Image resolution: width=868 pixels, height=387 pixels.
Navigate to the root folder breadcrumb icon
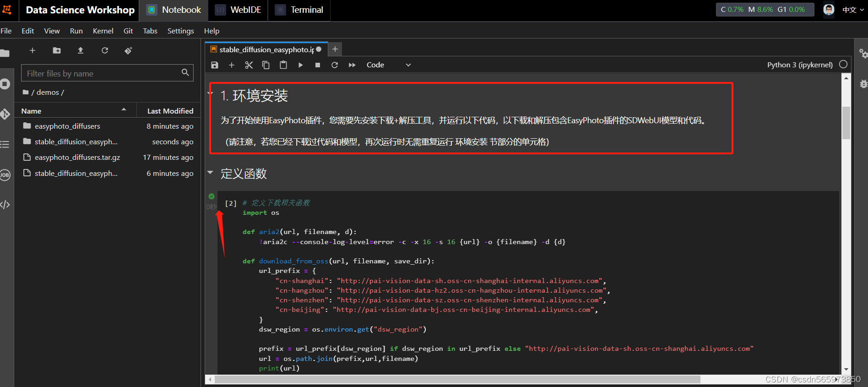coord(26,92)
